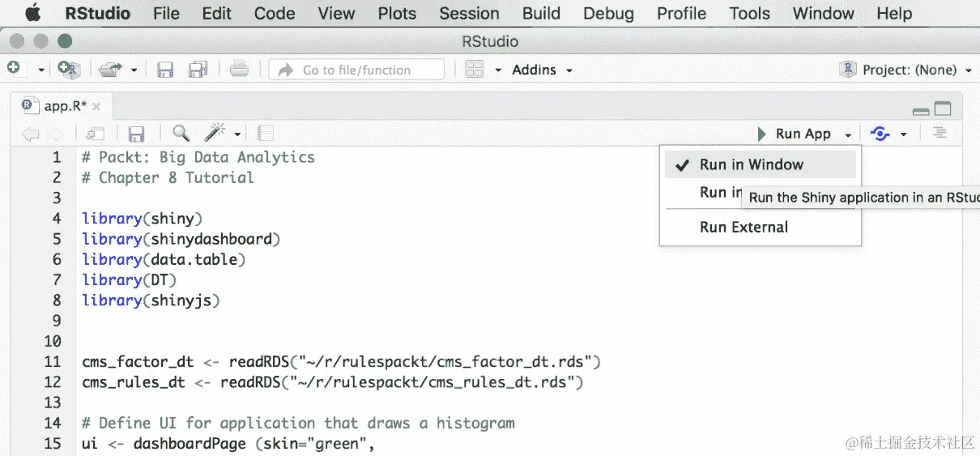Viewport: 980px width, 456px height.
Task: Select the checked Run in Window option
Action: coord(751,164)
